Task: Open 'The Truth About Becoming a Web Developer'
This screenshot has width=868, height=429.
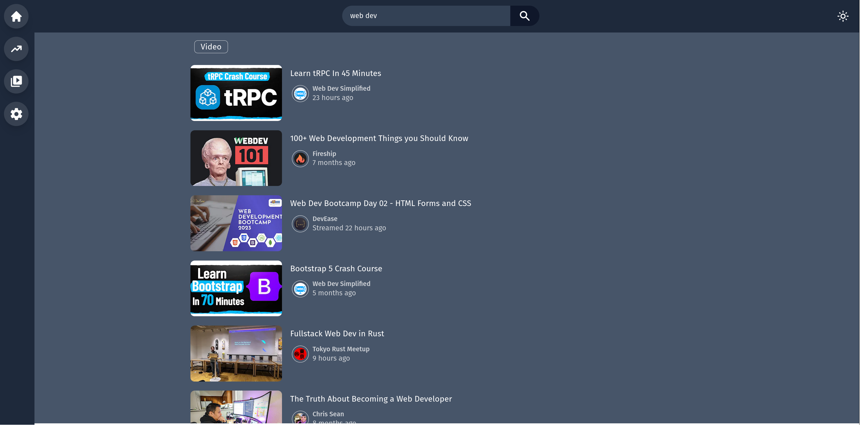Action: [x=374, y=402]
